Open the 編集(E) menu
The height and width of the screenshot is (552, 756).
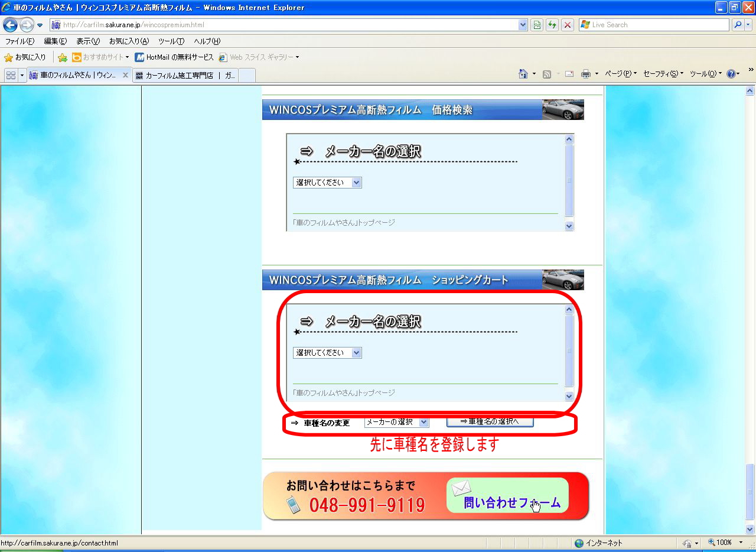coord(56,41)
